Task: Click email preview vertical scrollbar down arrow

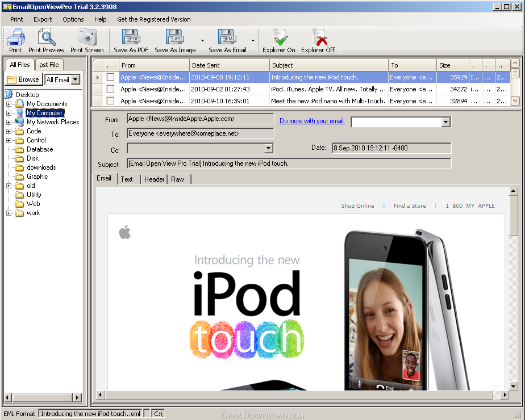Action: [513, 386]
